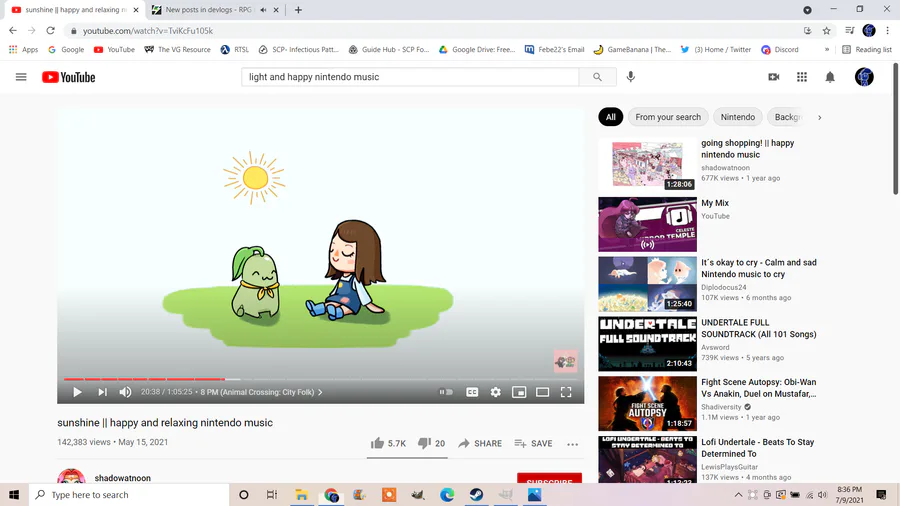
Task: Open more actions three-dot menu
Action: [x=572, y=444]
